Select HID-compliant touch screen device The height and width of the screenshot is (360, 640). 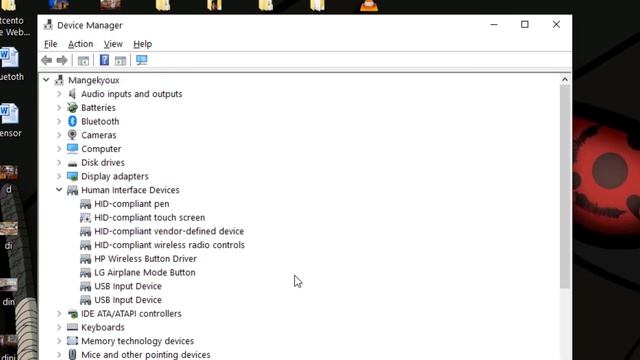tap(149, 218)
